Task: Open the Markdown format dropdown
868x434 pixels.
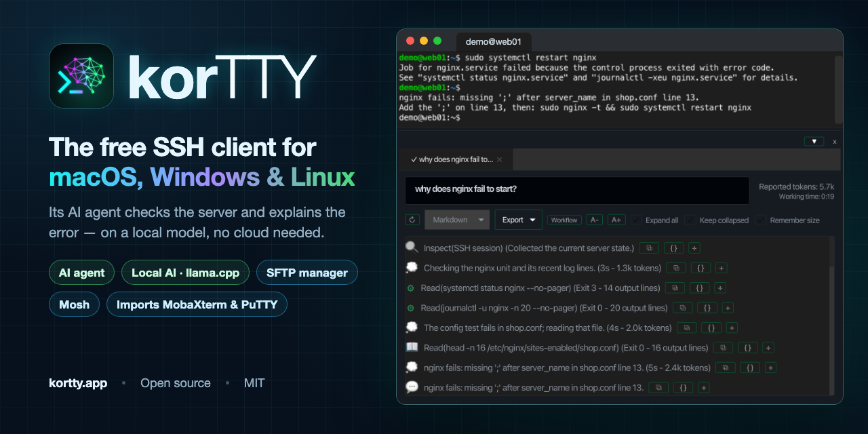Action: (457, 220)
